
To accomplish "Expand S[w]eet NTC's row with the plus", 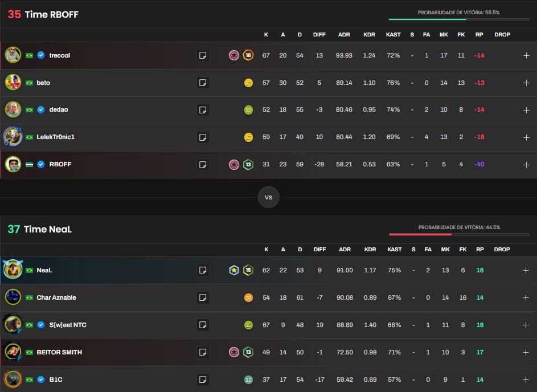I will (526, 325).
